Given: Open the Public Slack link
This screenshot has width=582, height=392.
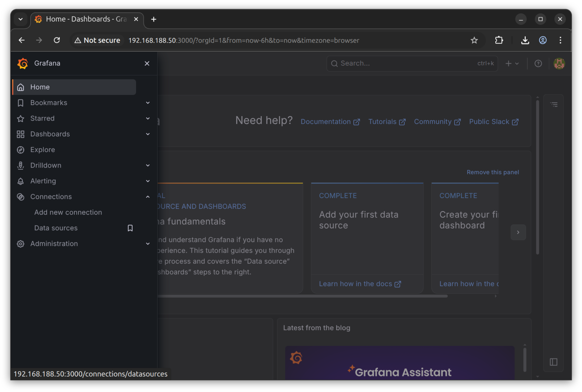Looking at the screenshot, I should coord(493,122).
